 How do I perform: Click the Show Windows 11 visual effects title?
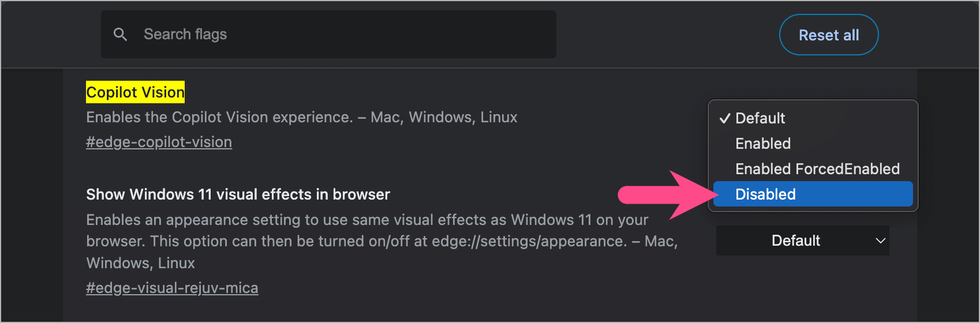[x=238, y=194]
